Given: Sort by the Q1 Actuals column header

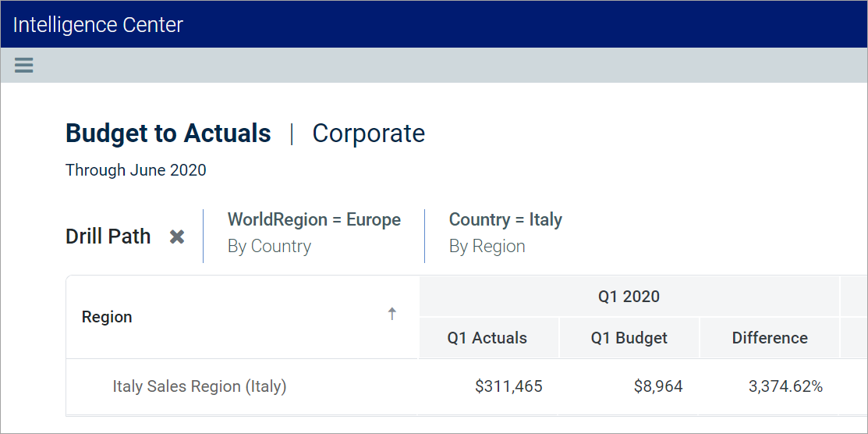Looking at the screenshot, I should point(487,338).
